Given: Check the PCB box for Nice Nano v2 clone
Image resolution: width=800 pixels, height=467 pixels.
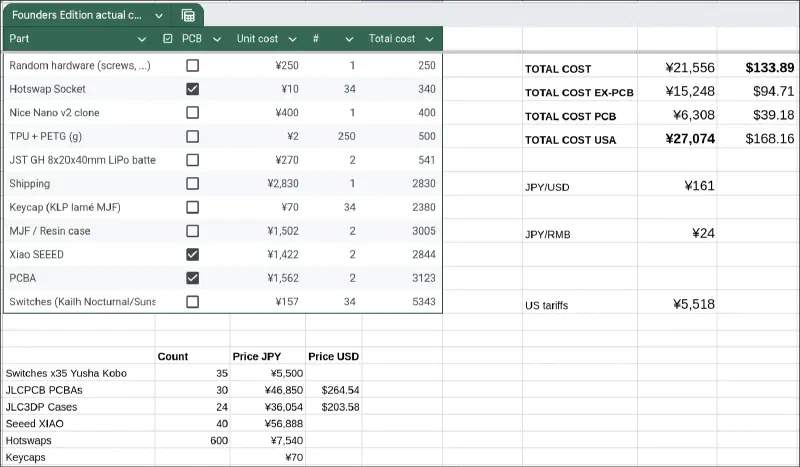Looking at the screenshot, I should [192, 112].
